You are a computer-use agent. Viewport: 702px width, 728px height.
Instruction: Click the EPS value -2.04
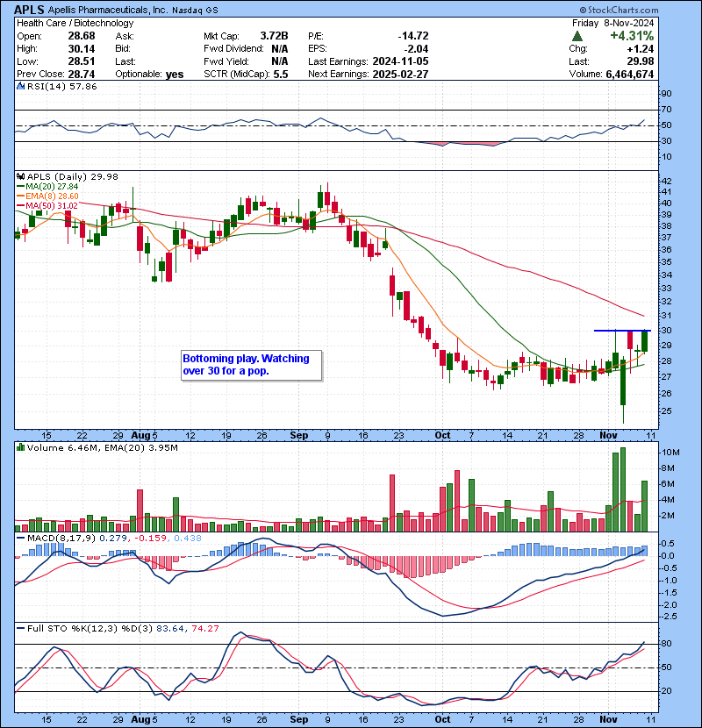[x=416, y=49]
